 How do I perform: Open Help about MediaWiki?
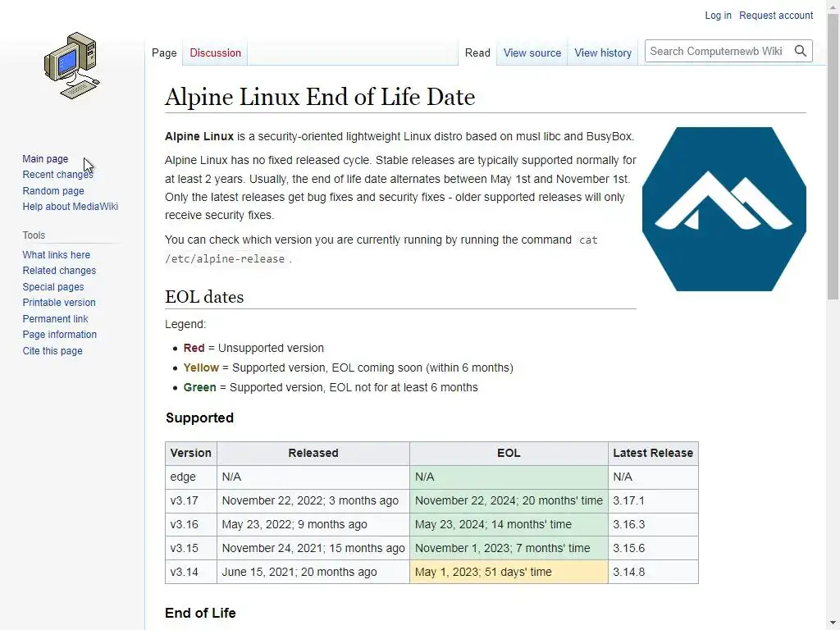tap(71, 206)
